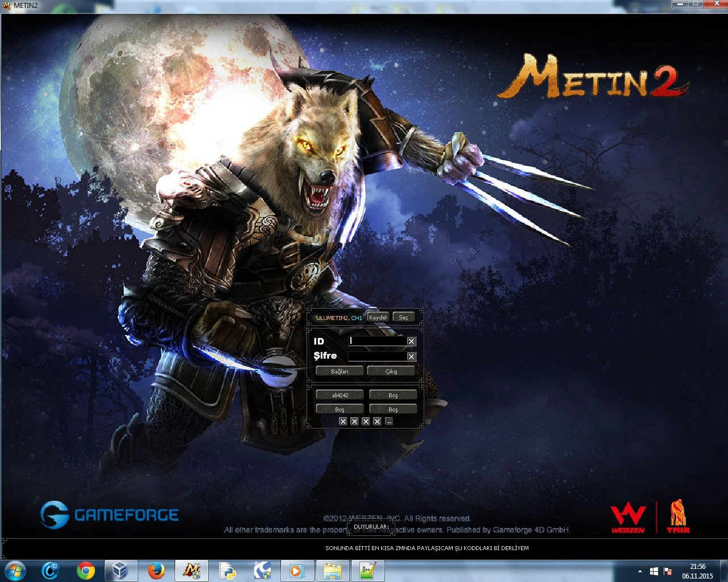
Task: Click the Kaydet button
Action: coord(378,317)
